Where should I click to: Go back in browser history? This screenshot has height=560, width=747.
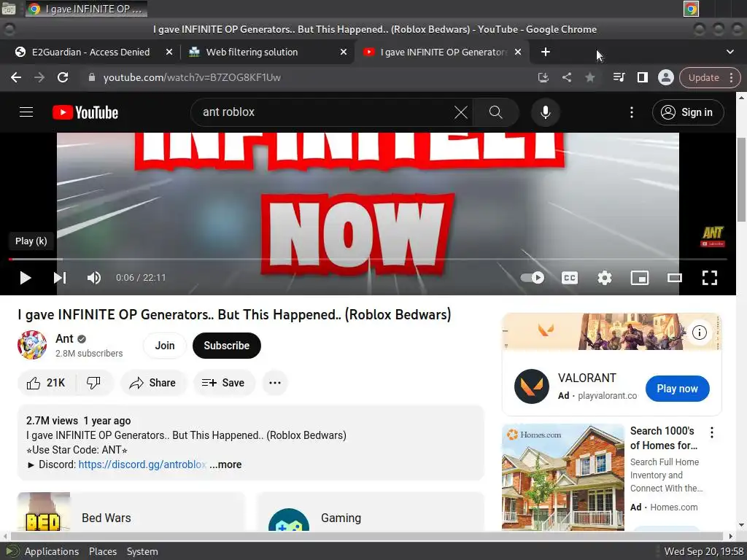[16, 77]
